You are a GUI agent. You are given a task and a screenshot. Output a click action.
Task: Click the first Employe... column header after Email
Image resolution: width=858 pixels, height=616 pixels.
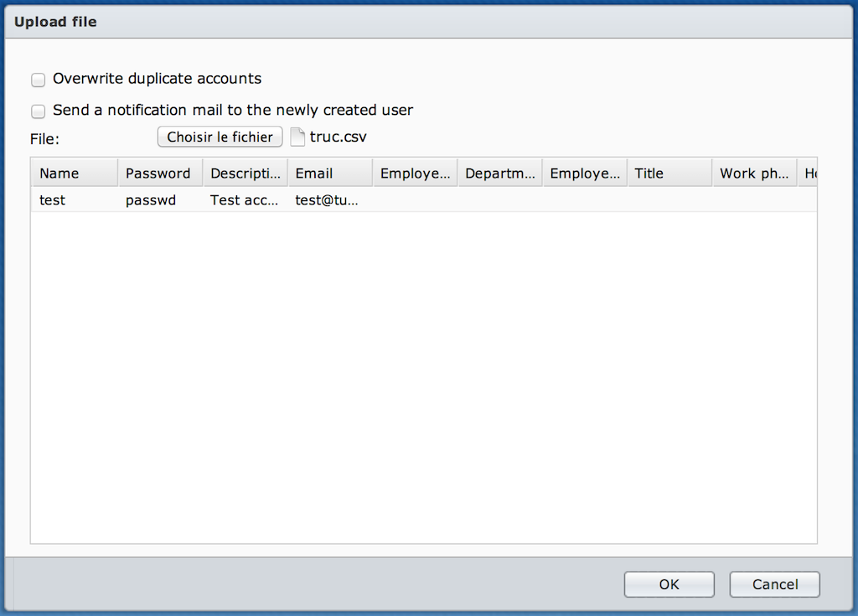click(415, 173)
